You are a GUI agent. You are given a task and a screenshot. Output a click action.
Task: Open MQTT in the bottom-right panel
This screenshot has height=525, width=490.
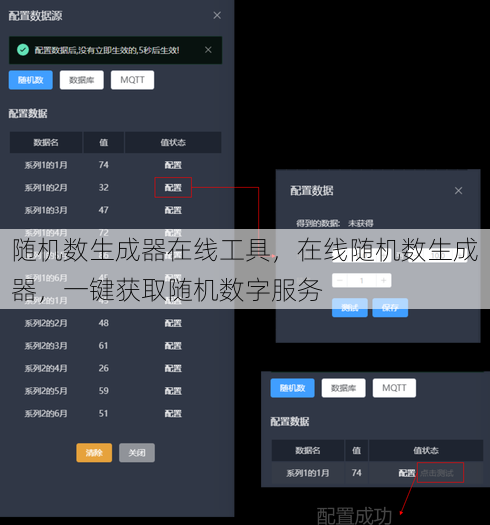[x=395, y=388]
